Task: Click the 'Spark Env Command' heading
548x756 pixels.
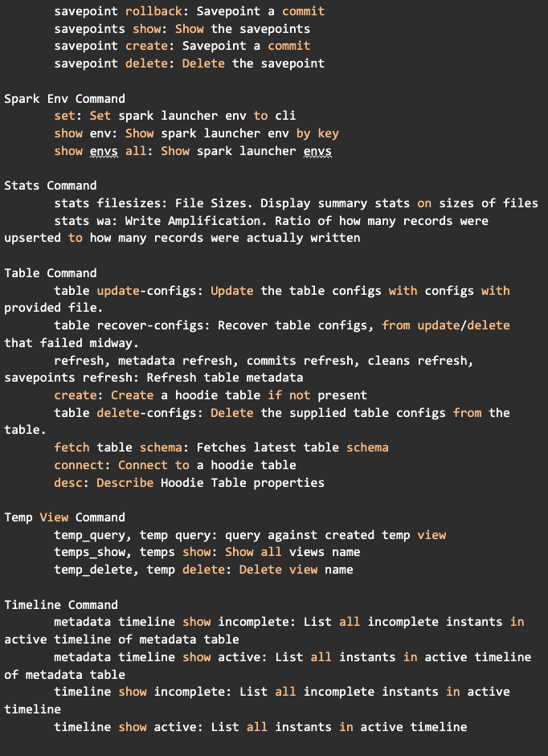Action: [x=64, y=99]
